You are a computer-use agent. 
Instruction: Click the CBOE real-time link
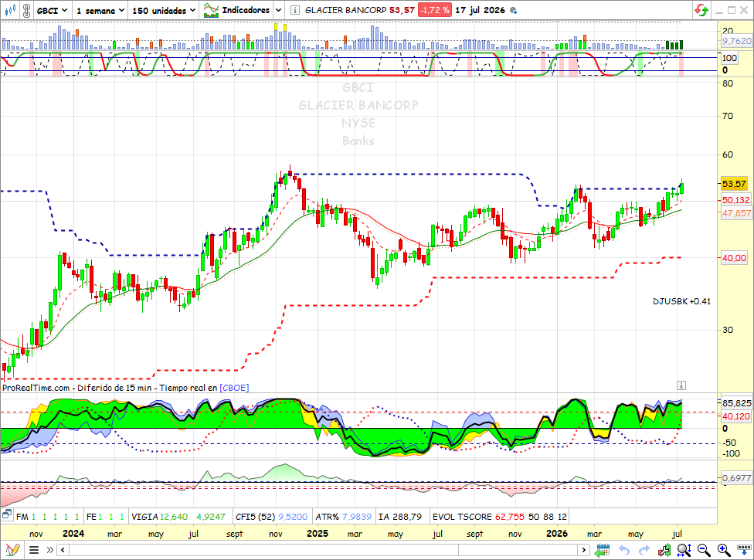click(234, 388)
